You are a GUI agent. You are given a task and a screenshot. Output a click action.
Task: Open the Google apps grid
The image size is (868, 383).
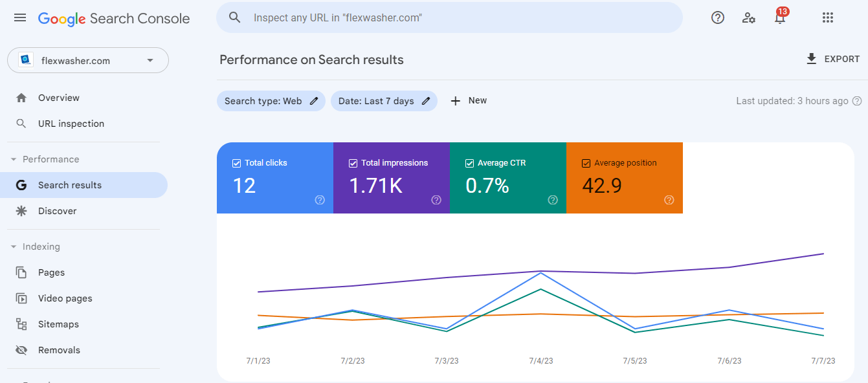pyautogui.click(x=827, y=18)
